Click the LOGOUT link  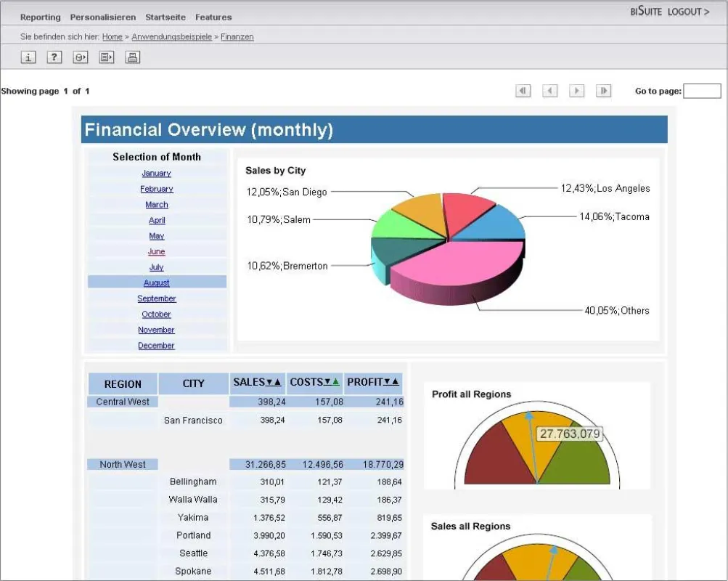(x=688, y=12)
